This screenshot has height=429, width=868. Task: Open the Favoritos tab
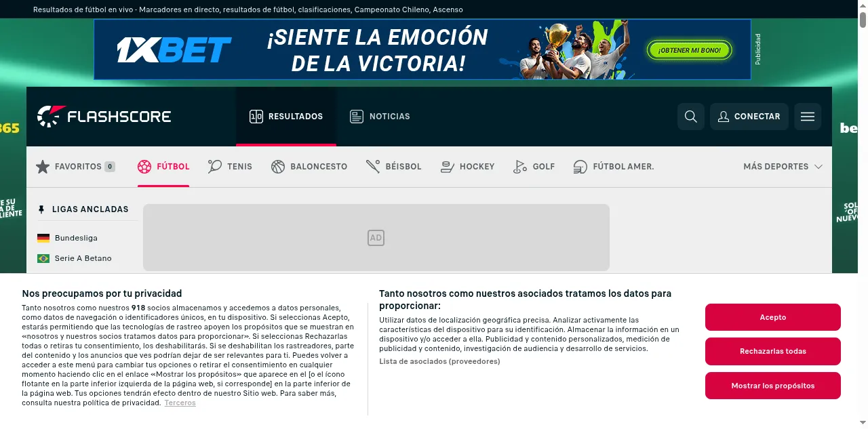click(75, 167)
